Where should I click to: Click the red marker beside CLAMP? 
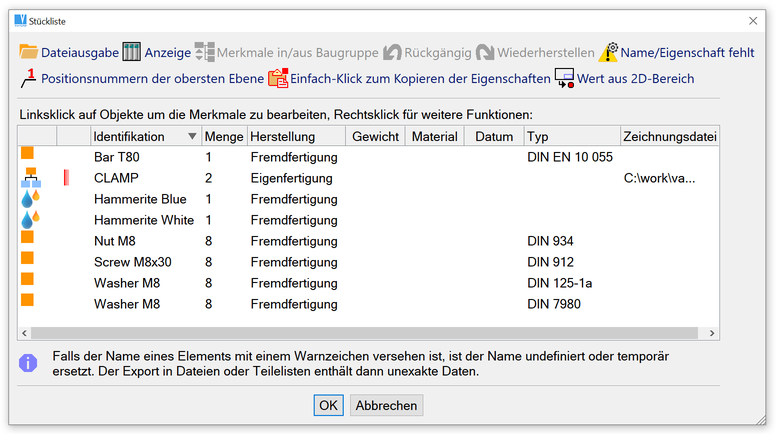click(66, 178)
